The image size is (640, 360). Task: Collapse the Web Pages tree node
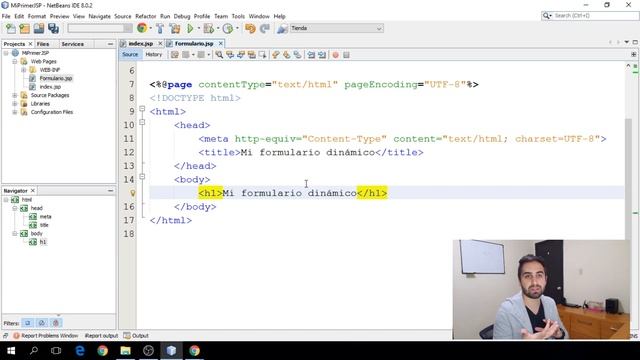(15, 61)
